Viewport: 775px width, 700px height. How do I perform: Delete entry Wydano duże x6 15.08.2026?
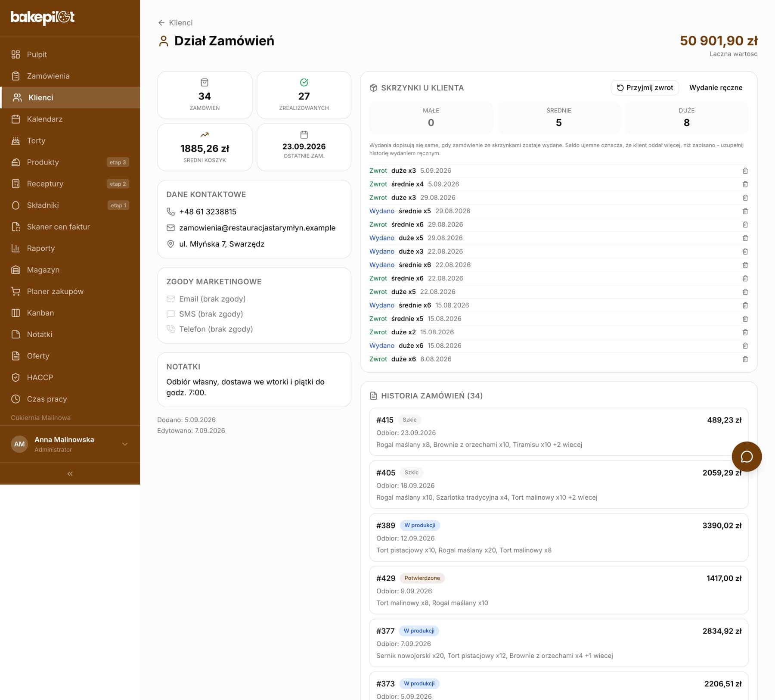[745, 345]
